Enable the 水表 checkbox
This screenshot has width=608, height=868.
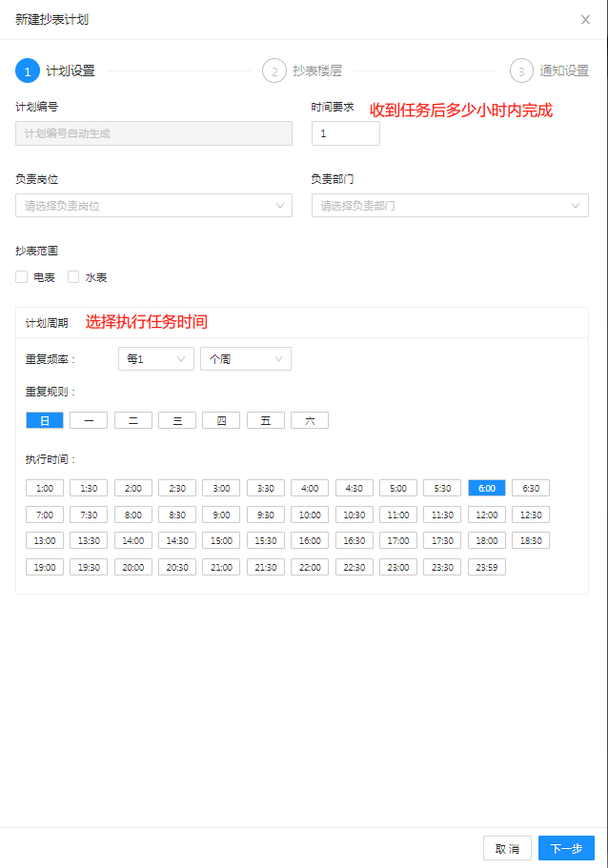click(73, 277)
